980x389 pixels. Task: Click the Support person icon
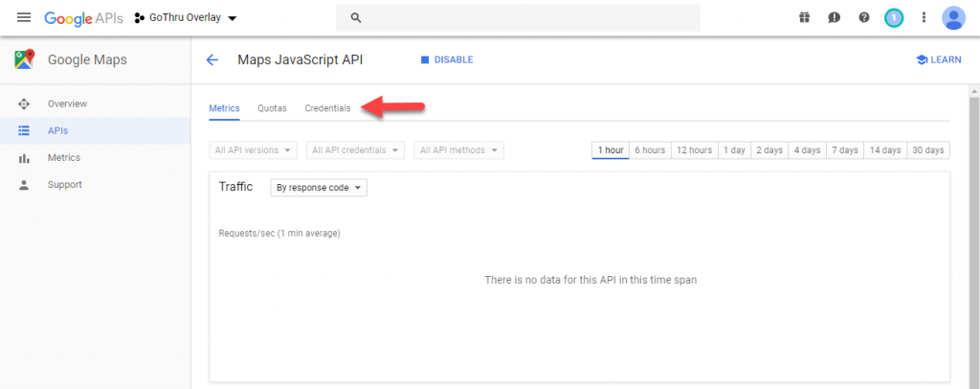pyautogui.click(x=24, y=185)
